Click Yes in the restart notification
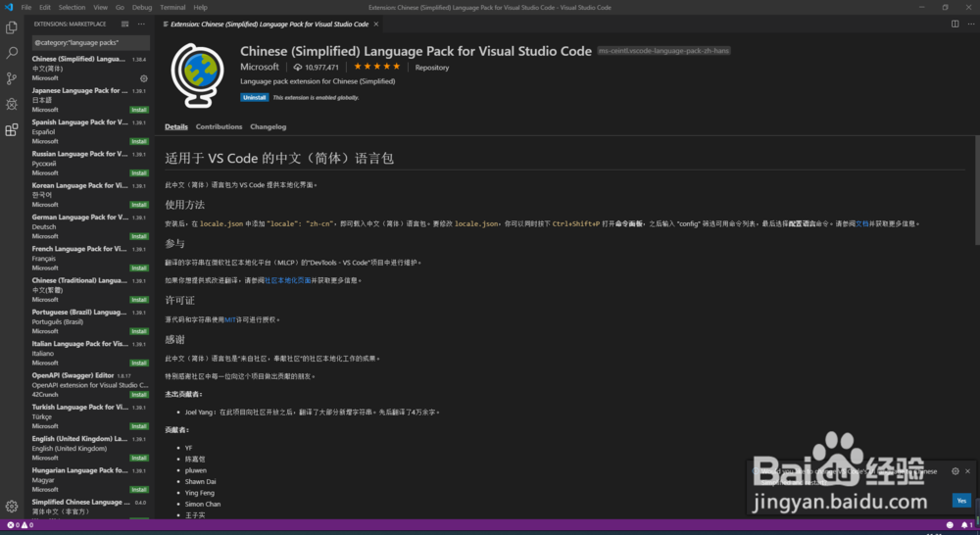The height and width of the screenshot is (535, 980). [x=961, y=501]
